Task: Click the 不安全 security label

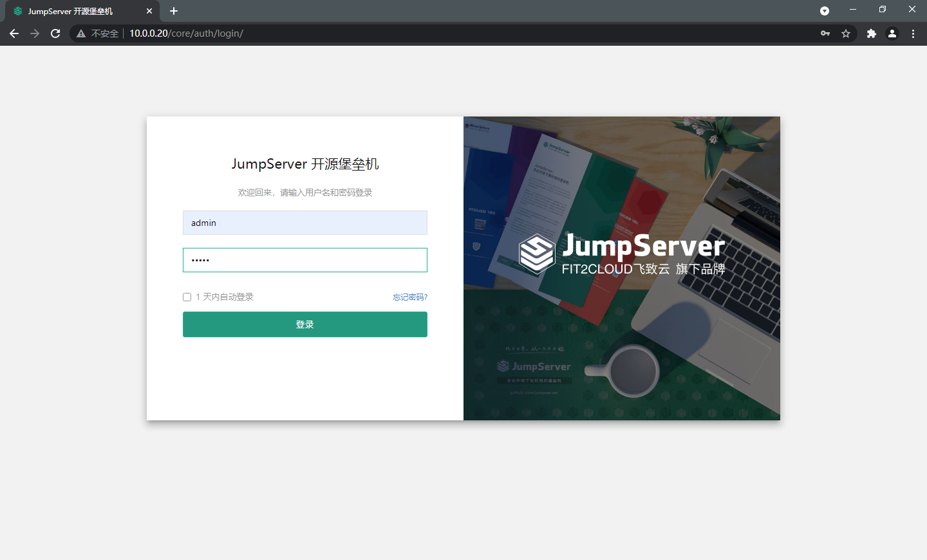Action: tap(105, 33)
